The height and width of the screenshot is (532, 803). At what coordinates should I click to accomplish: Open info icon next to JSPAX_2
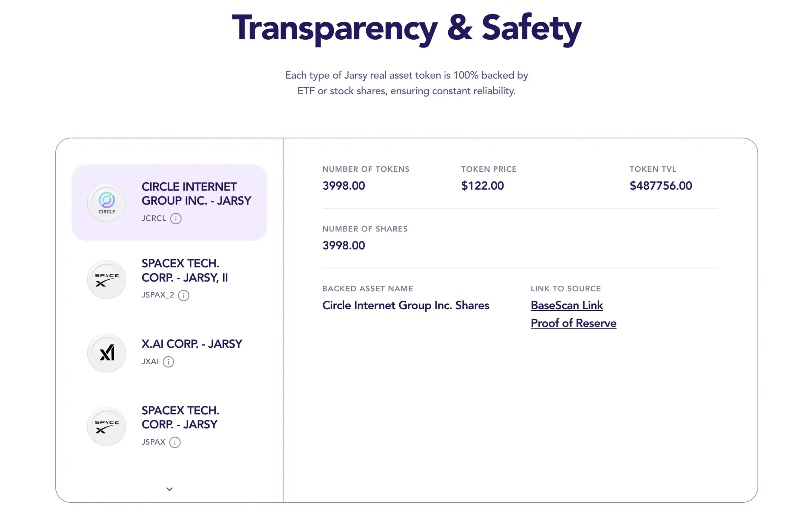[184, 295]
